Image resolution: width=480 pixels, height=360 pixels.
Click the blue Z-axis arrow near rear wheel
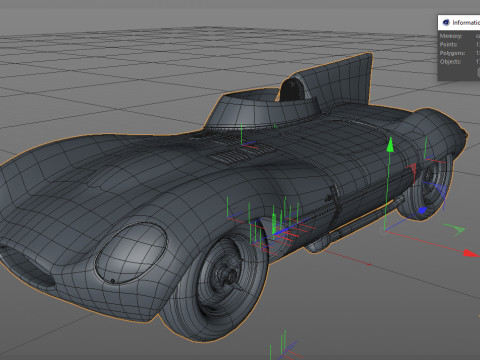422,211
